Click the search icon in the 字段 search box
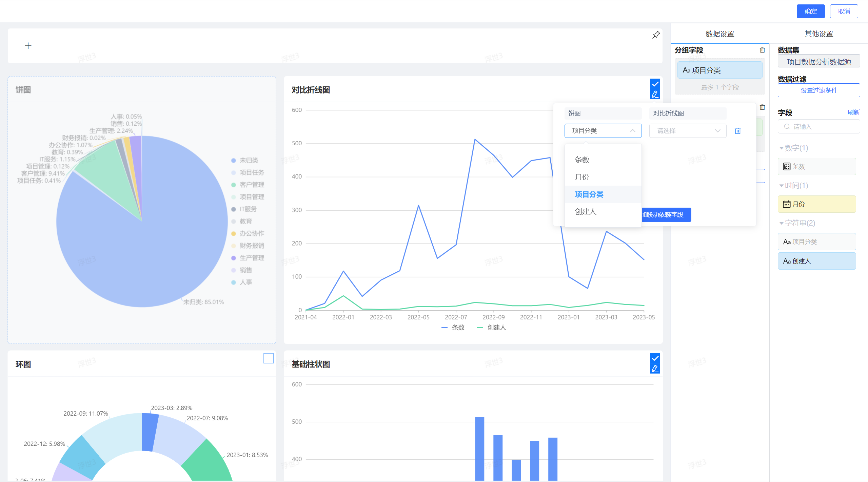The width and height of the screenshot is (868, 482). click(x=787, y=127)
